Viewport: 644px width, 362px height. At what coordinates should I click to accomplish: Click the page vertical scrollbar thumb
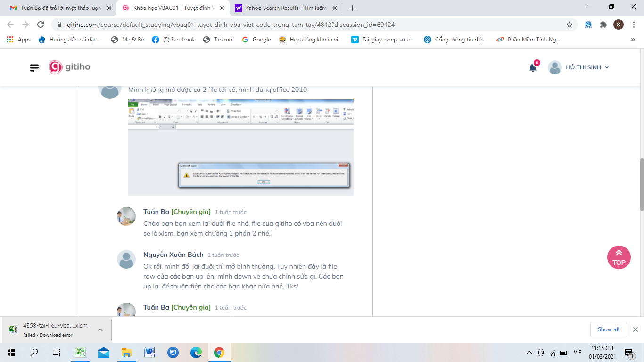pyautogui.click(x=641, y=184)
